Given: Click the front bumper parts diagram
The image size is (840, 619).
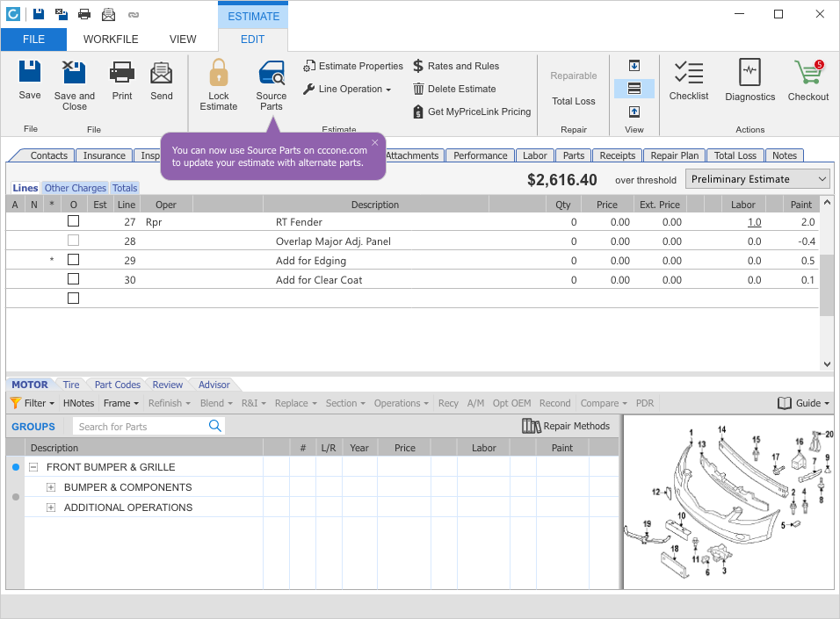Looking at the screenshot, I should tap(729, 503).
